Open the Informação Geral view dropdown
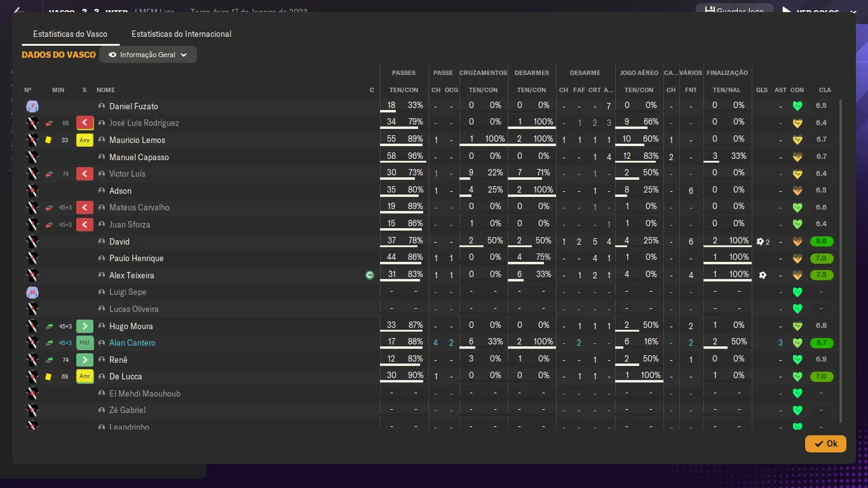The width and height of the screenshot is (868, 488). click(x=148, y=55)
